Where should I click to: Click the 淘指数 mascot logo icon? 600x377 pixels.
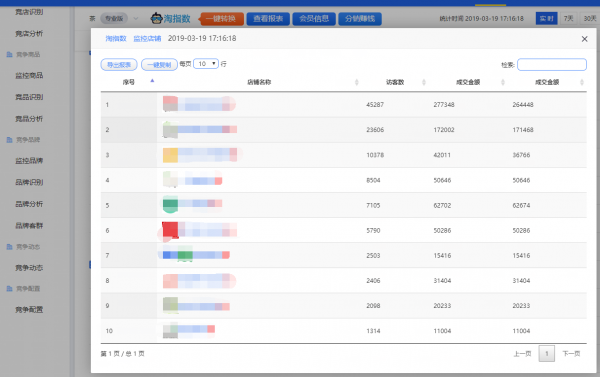click(x=157, y=18)
